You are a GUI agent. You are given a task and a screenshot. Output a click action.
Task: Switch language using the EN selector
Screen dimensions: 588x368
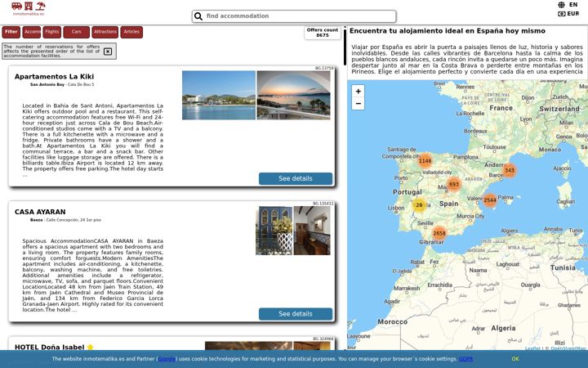(573, 5)
